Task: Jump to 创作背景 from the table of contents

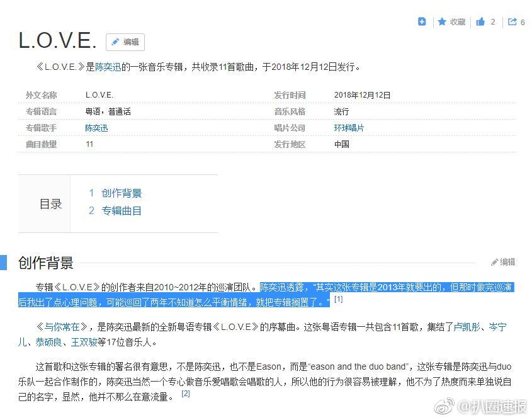Action: (122, 193)
